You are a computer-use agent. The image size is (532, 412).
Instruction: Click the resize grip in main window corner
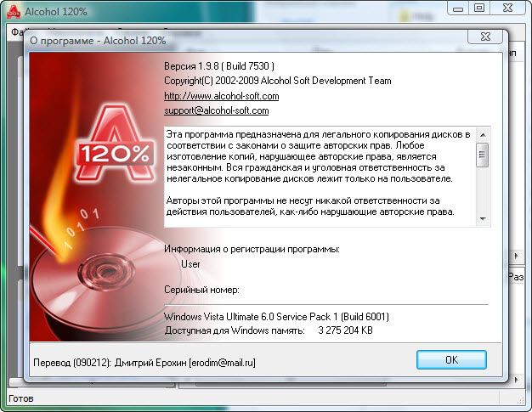521,400
